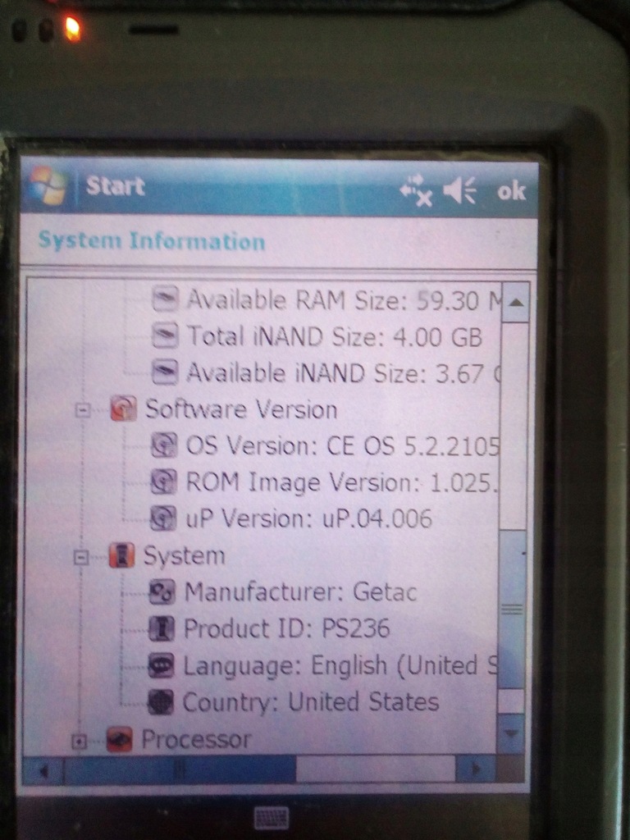Click icon beside Available iNAND Size
630x840 pixels.
point(165,372)
